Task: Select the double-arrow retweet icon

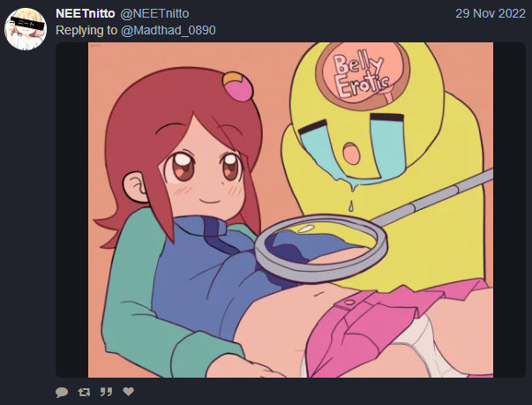Action: (x=84, y=392)
